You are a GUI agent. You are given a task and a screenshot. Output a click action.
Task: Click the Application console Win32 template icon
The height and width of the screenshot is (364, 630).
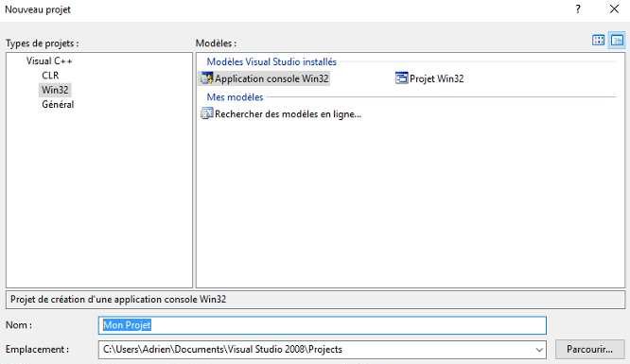(206, 78)
